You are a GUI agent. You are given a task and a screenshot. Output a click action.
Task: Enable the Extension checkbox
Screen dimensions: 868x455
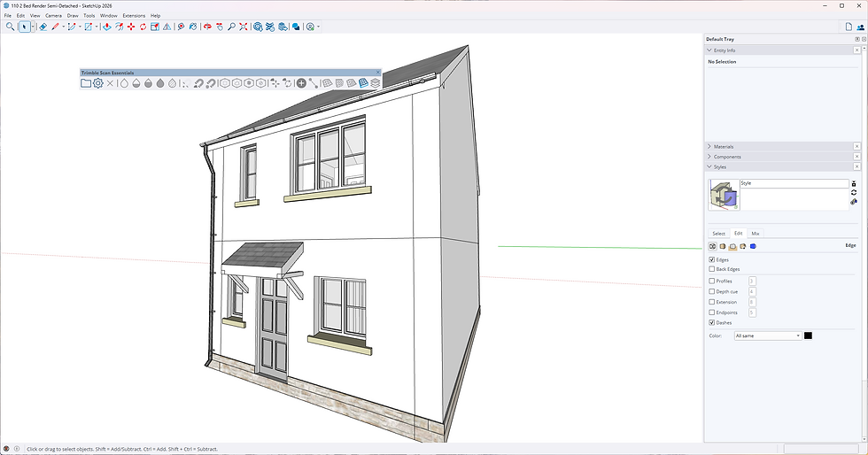(x=712, y=302)
